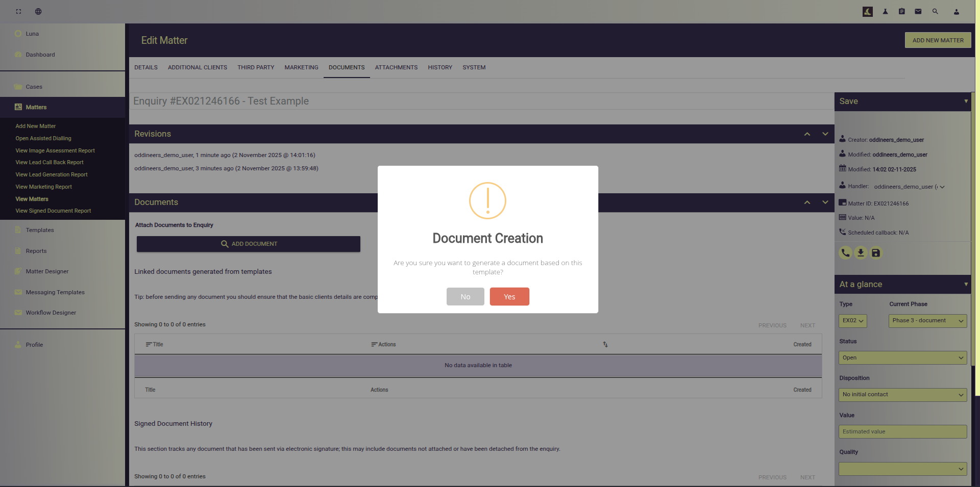The height and width of the screenshot is (487, 980).
Task: Open the user account icon
Action: (956, 12)
